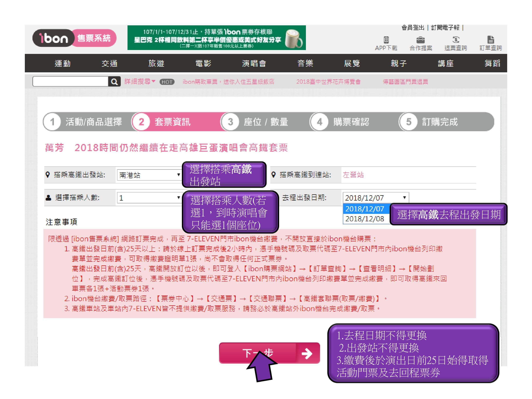Open the 旅遊 menu category
Image resolution: width=532 pixels, height=399 pixels.
(x=156, y=63)
